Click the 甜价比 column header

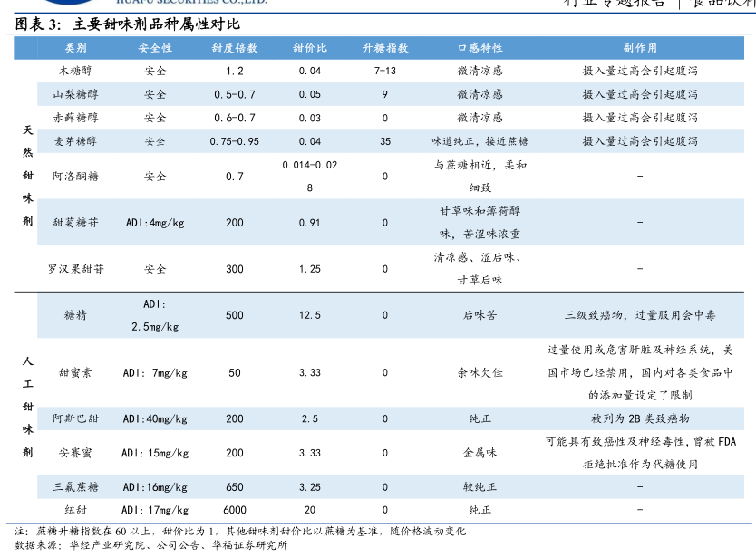(x=310, y=47)
